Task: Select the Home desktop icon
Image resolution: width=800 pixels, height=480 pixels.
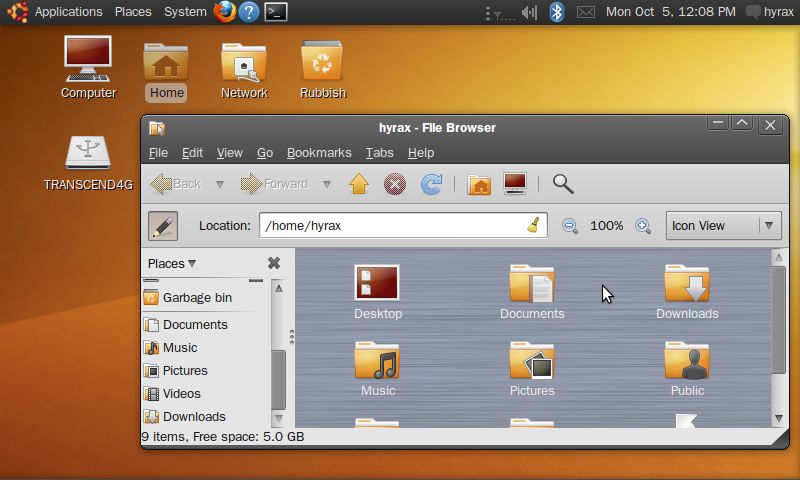Action: (x=166, y=72)
